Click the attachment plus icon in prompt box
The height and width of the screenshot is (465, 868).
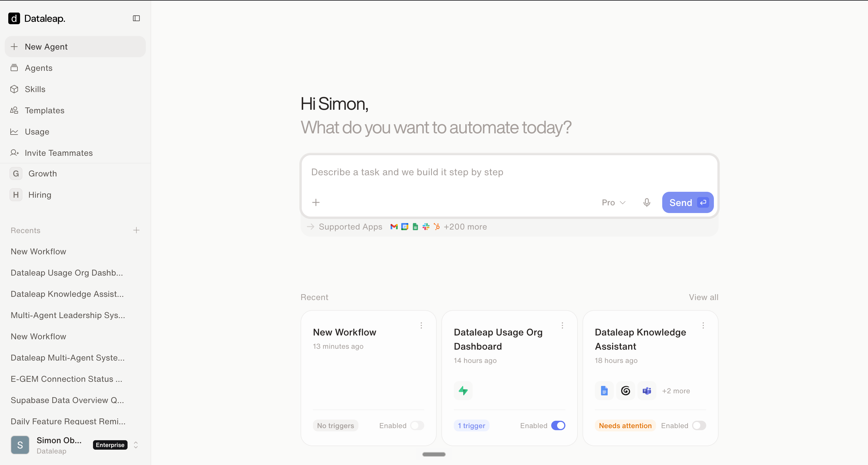[316, 202]
